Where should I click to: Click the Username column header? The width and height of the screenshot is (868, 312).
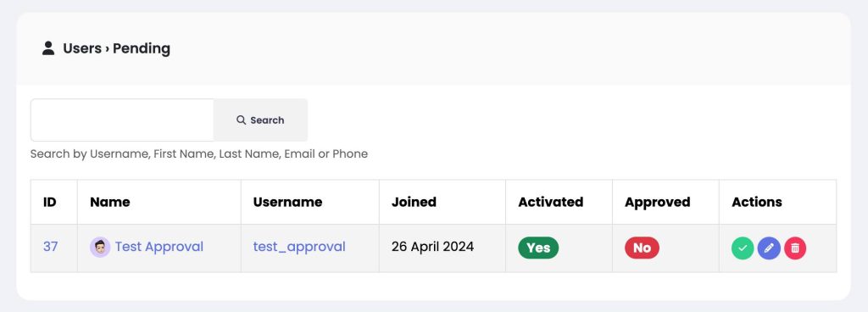click(288, 202)
